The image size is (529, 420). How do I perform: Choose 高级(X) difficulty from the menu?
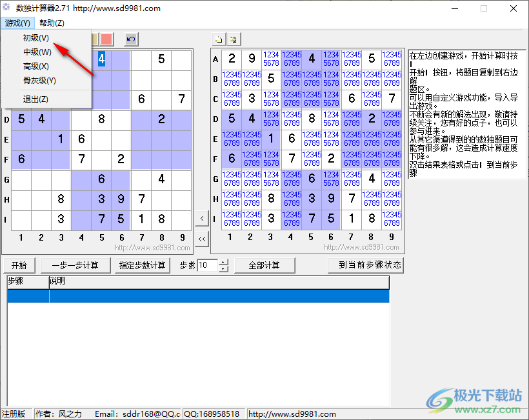(35, 66)
